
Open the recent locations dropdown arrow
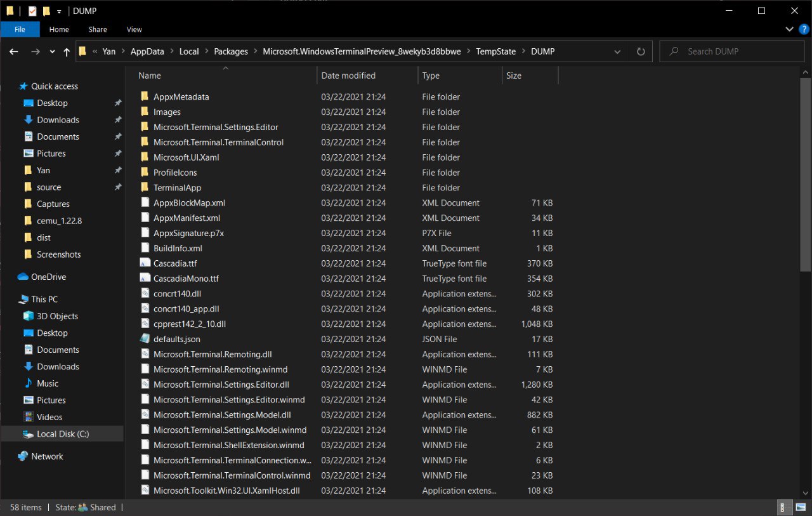(x=52, y=52)
